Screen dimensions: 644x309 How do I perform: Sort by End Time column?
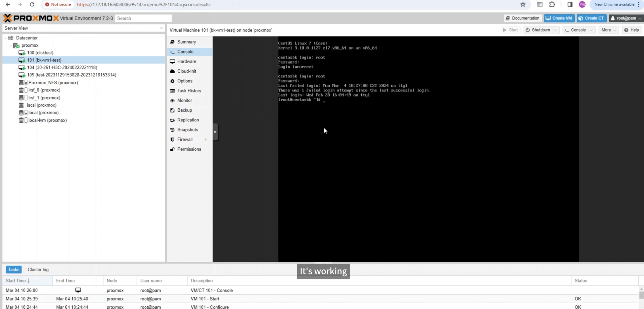click(x=78, y=281)
